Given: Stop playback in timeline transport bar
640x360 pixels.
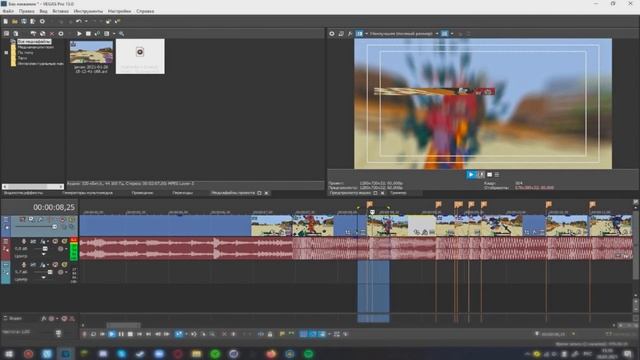Looking at the screenshot, I should [x=130, y=334].
